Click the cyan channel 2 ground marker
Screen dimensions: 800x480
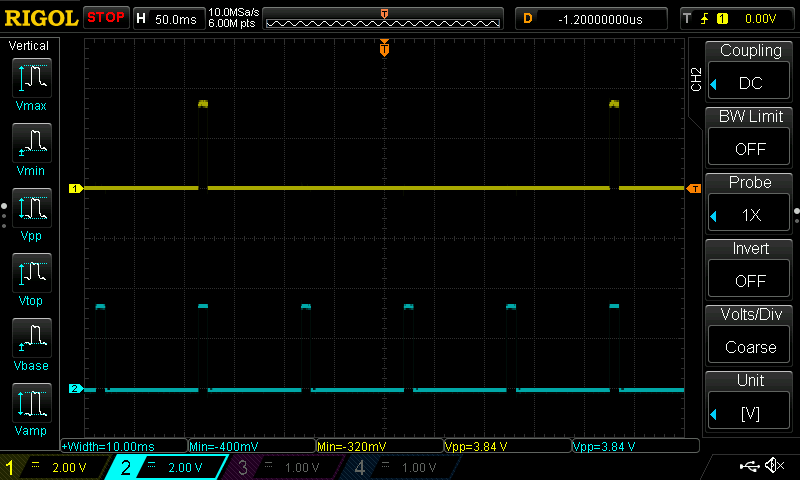76,389
